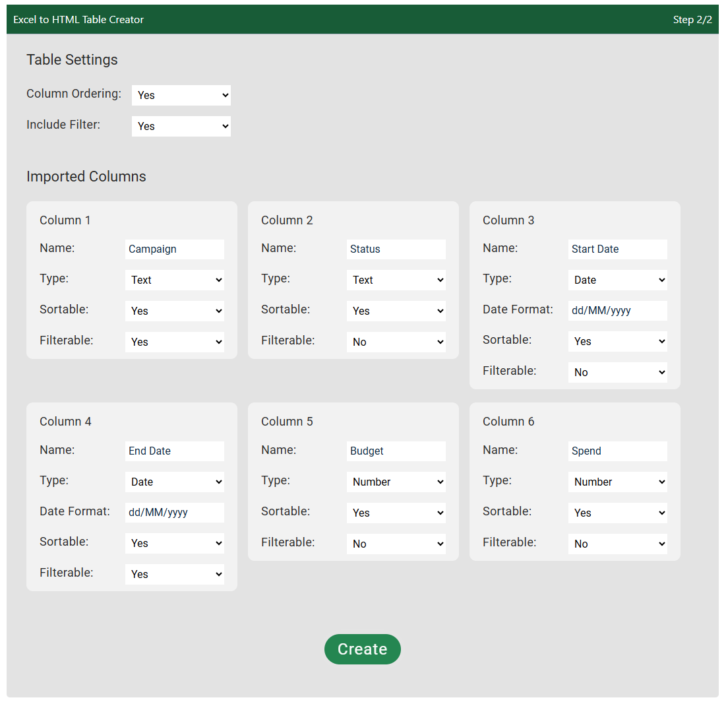The height and width of the screenshot is (706, 728).
Task: Open the Include Filter dropdown
Action: tap(181, 126)
